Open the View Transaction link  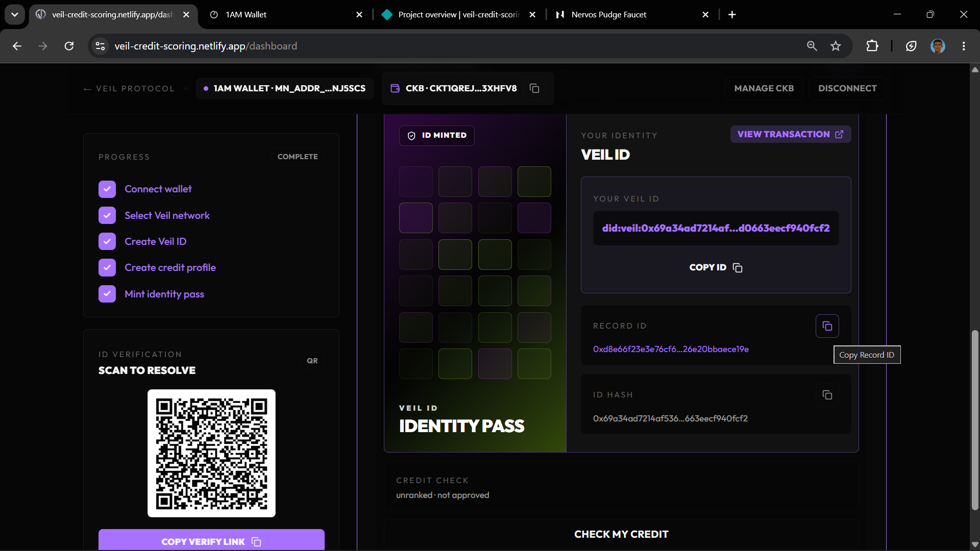pyautogui.click(x=791, y=134)
